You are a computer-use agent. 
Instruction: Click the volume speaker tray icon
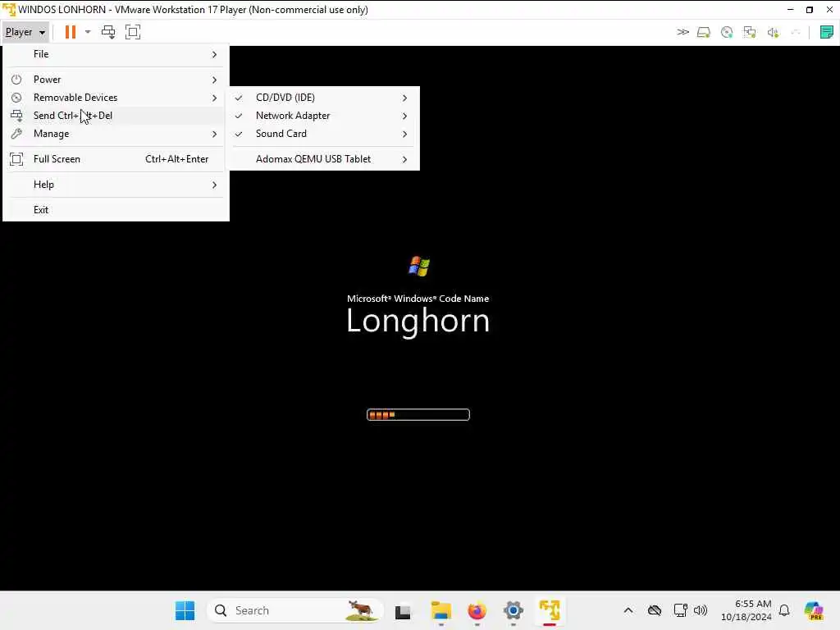701,610
